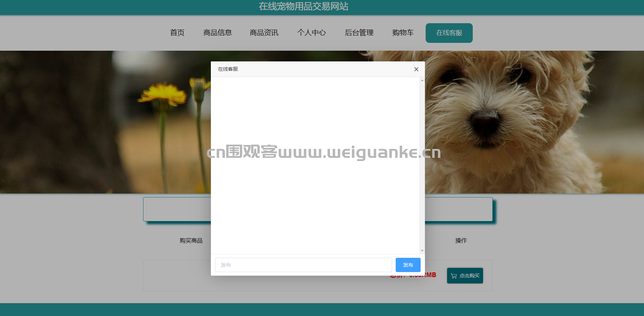Close the 在线客服 chat dialog
Image resolution: width=644 pixels, height=316 pixels.
coord(416,69)
